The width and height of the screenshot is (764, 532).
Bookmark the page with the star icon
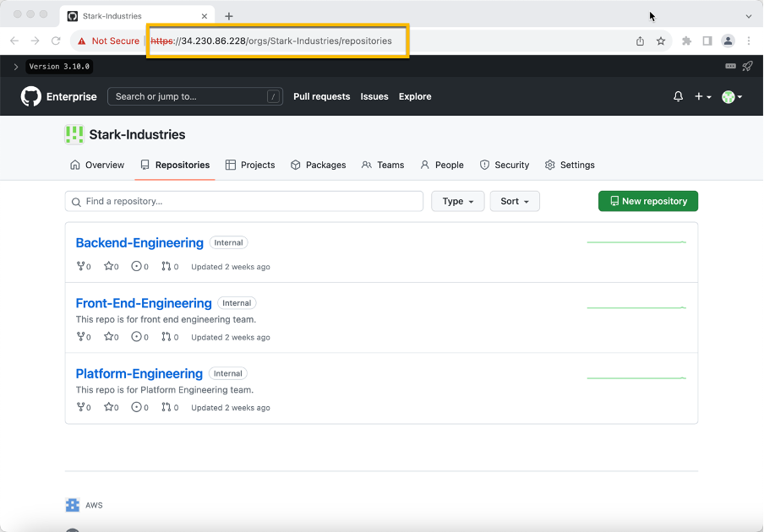pos(661,40)
